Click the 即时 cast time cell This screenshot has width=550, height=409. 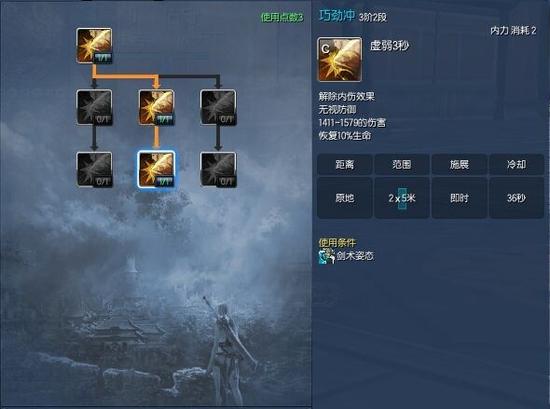tap(459, 198)
